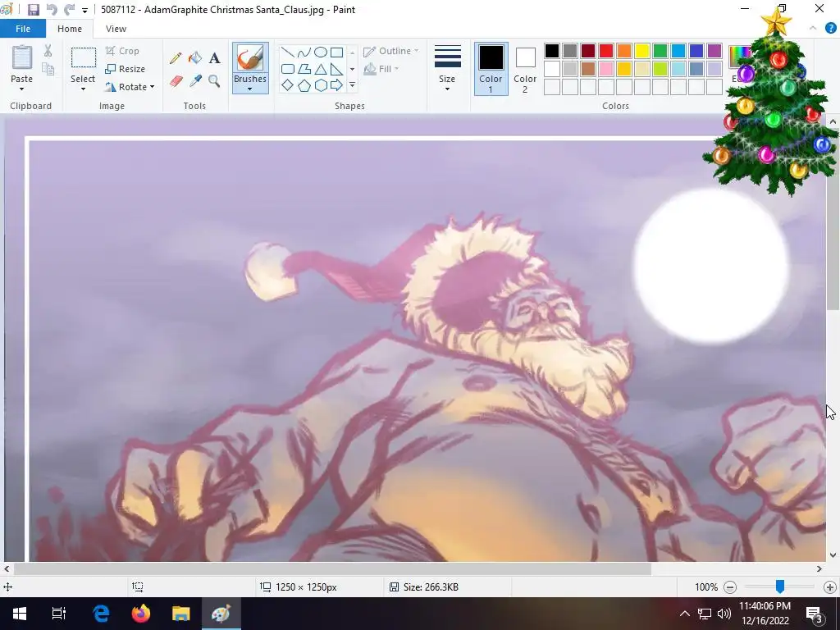
Task: Choose the Line shape
Action: click(x=288, y=52)
